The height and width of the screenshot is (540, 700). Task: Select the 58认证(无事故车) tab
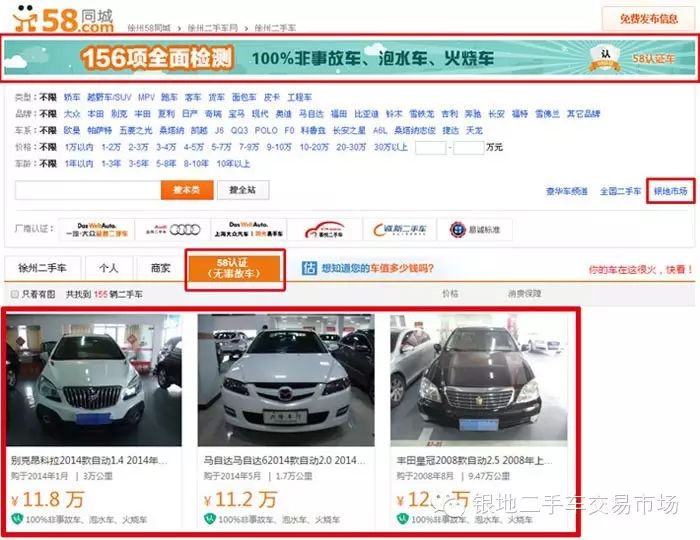pos(234,268)
